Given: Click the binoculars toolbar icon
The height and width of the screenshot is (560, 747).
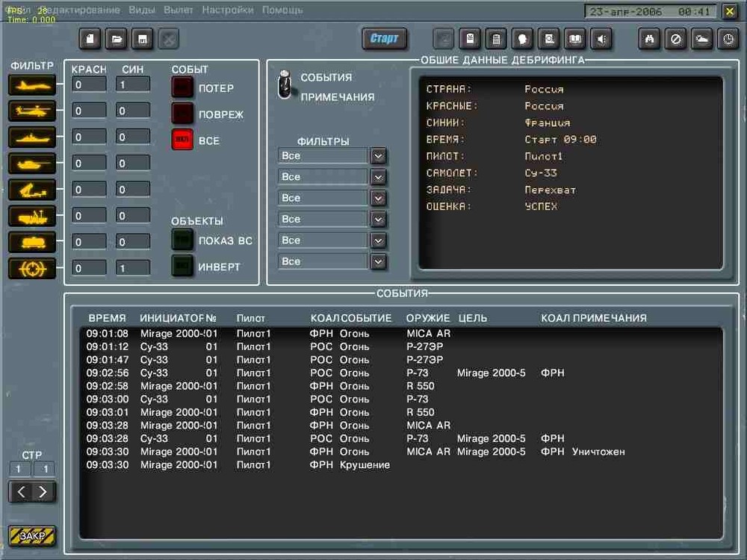Looking at the screenshot, I should point(650,39).
